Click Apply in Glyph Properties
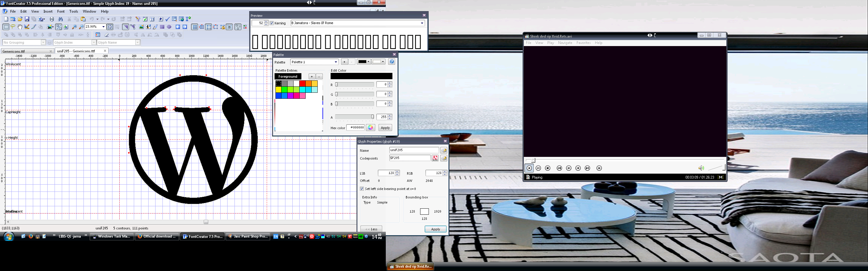The height and width of the screenshot is (271, 868). [x=435, y=229]
